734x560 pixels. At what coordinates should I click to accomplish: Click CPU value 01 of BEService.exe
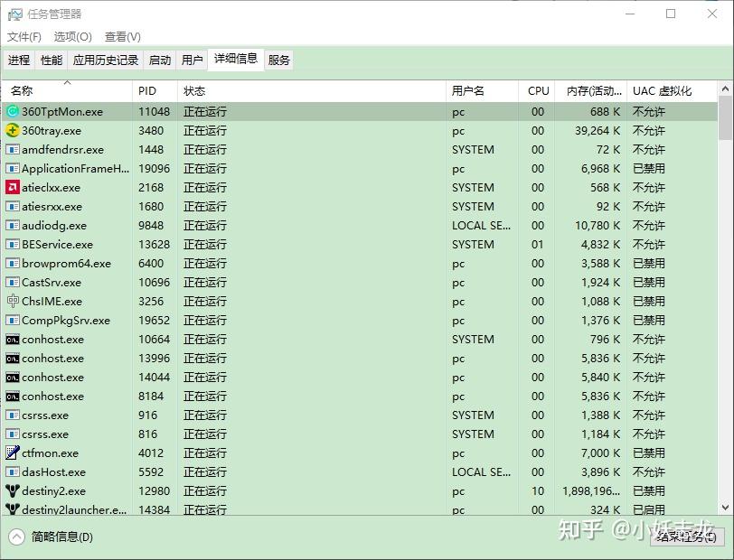[538, 244]
